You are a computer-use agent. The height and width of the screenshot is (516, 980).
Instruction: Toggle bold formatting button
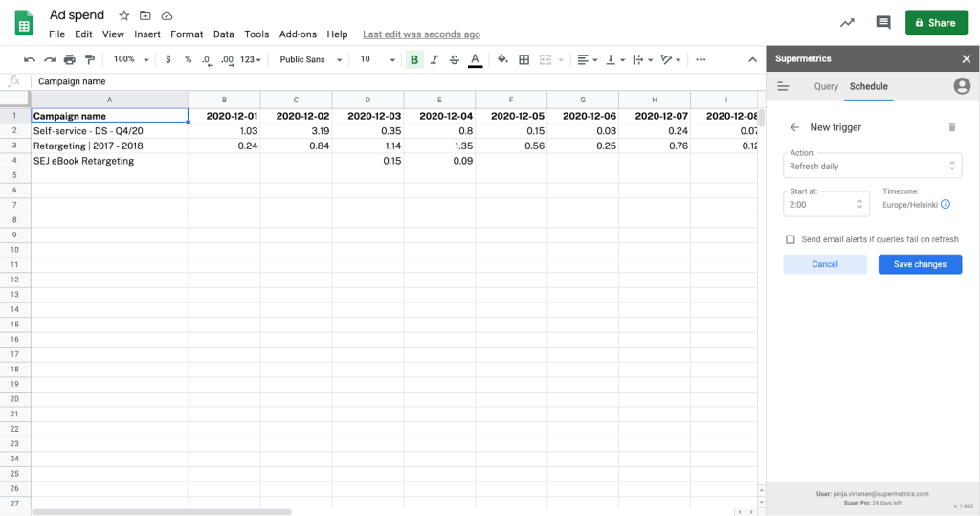414,59
